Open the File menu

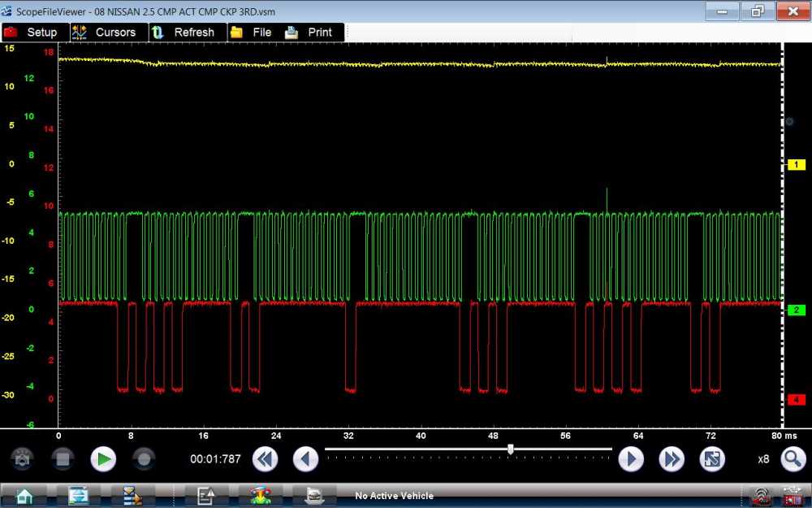[x=251, y=33]
